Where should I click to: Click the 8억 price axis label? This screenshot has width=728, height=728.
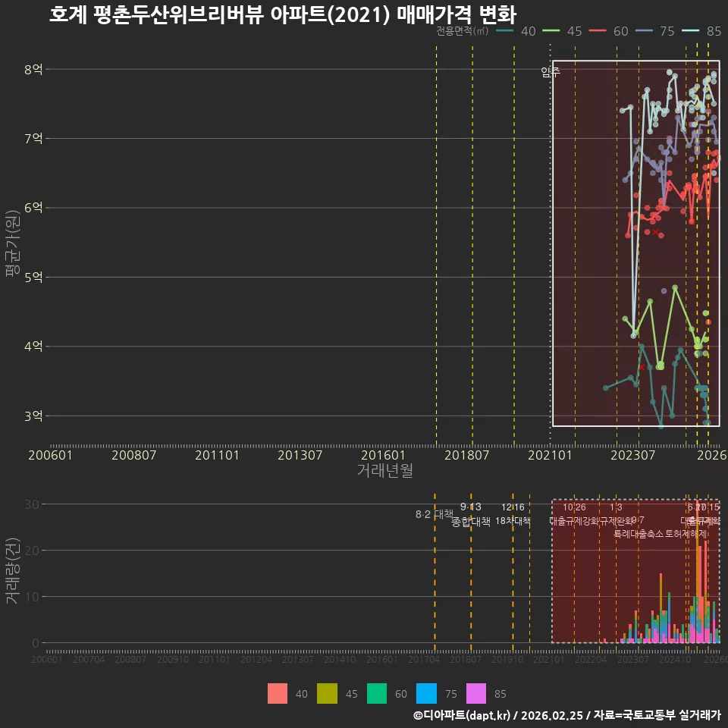point(33,69)
